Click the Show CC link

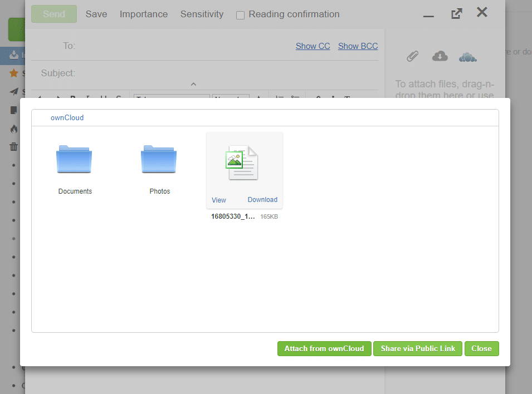point(313,46)
